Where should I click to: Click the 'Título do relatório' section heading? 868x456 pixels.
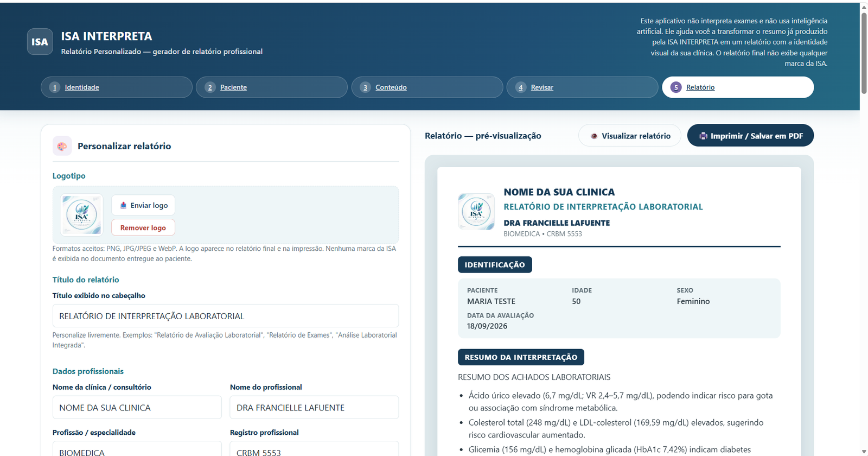pos(86,280)
